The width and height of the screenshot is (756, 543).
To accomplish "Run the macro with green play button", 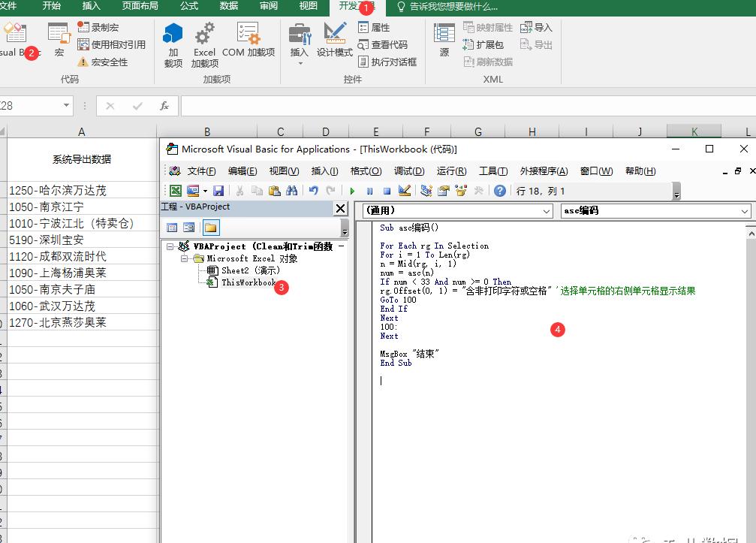I will (352, 191).
